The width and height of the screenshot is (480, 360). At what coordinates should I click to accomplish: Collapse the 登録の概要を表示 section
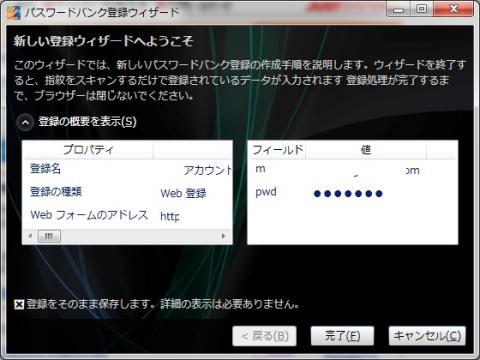click(25, 123)
